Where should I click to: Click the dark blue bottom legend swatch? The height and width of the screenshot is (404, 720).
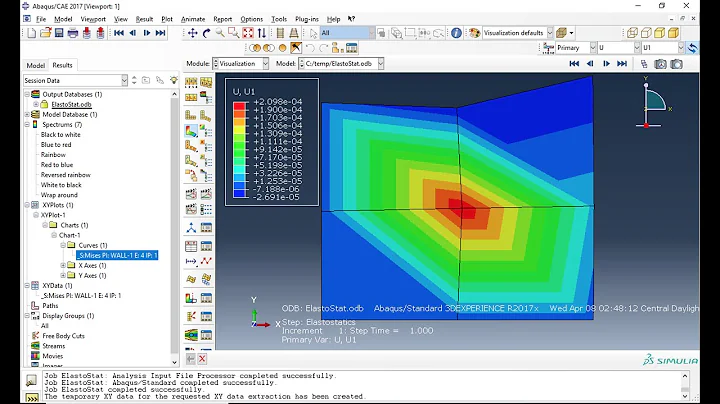click(239, 194)
